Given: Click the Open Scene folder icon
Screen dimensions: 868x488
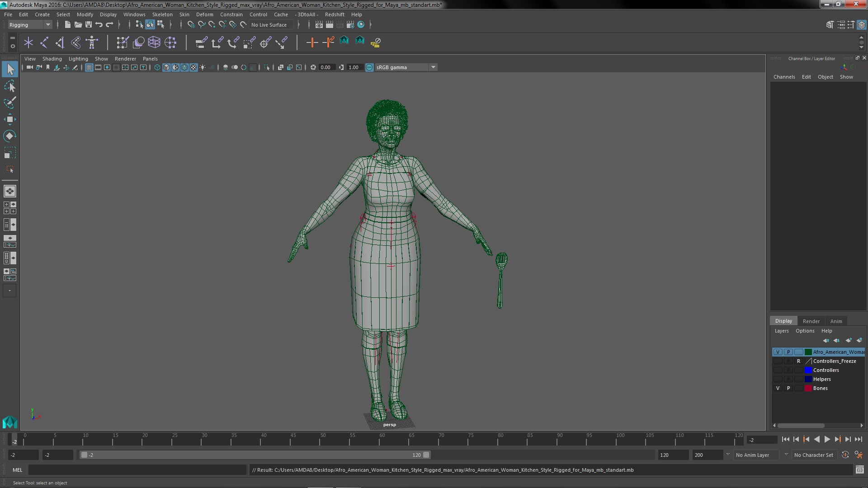Looking at the screenshot, I should (x=78, y=25).
